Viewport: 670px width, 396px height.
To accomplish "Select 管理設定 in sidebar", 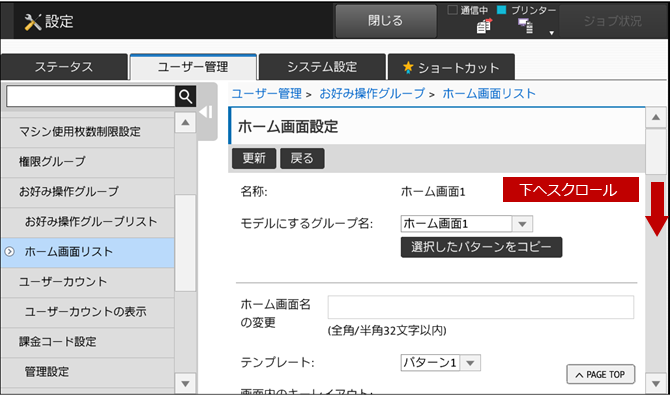I will click(88, 372).
